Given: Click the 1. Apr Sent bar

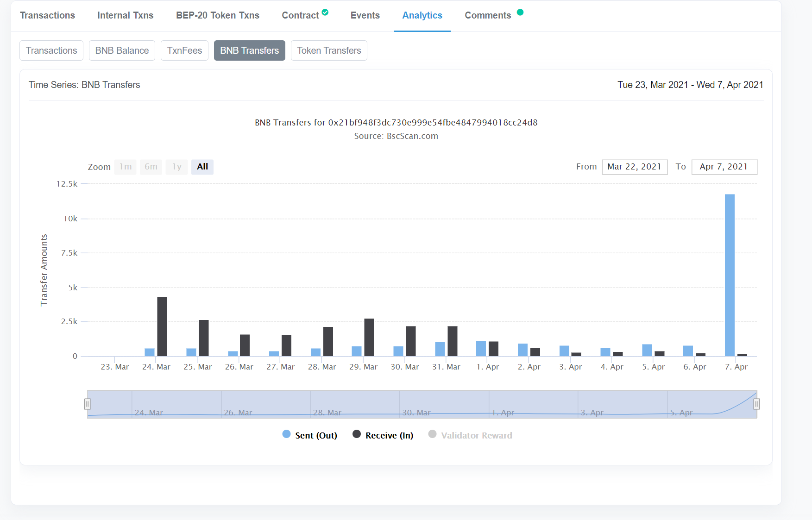Looking at the screenshot, I should (481, 348).
